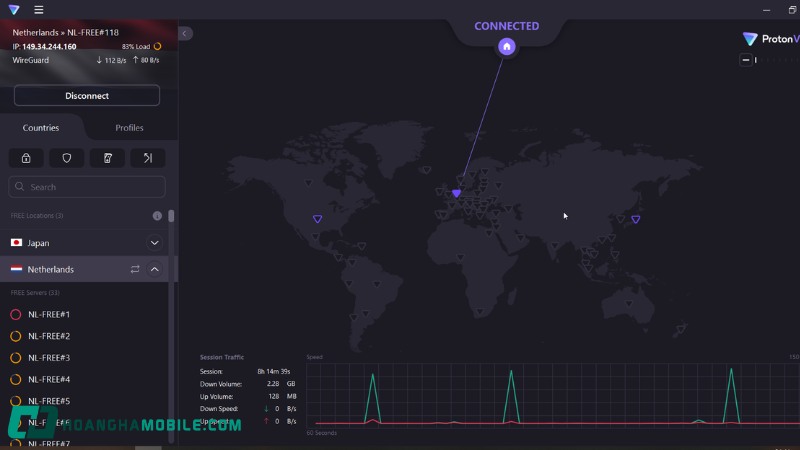
Task: Click the home icon under CONNECTED
Action: 507,47
